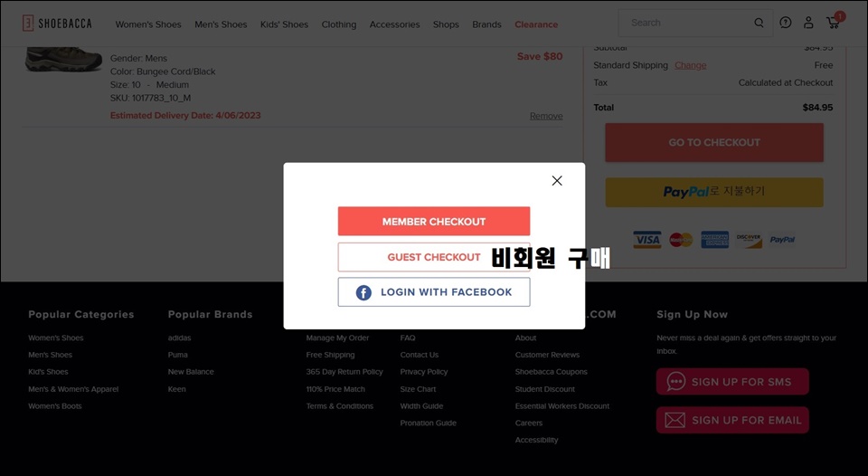This screenshot has height=476, width=868.
Task: Click the Mastercard icon
Action: 681,240
